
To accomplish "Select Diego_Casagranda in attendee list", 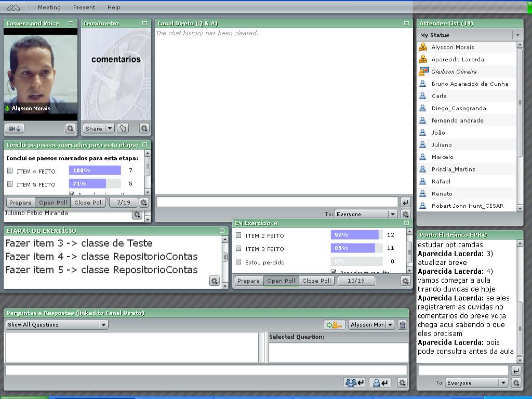I will (x=467, y=108).
